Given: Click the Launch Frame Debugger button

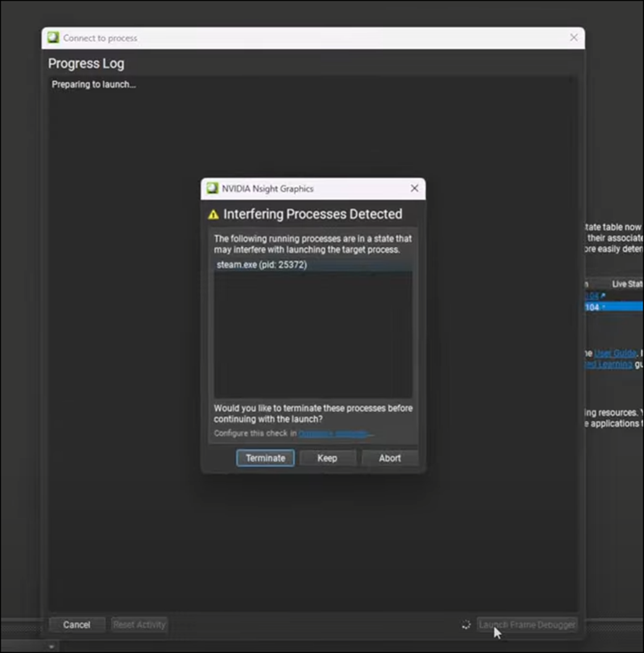Looking at the screenshot, I should tap(527, 625).
